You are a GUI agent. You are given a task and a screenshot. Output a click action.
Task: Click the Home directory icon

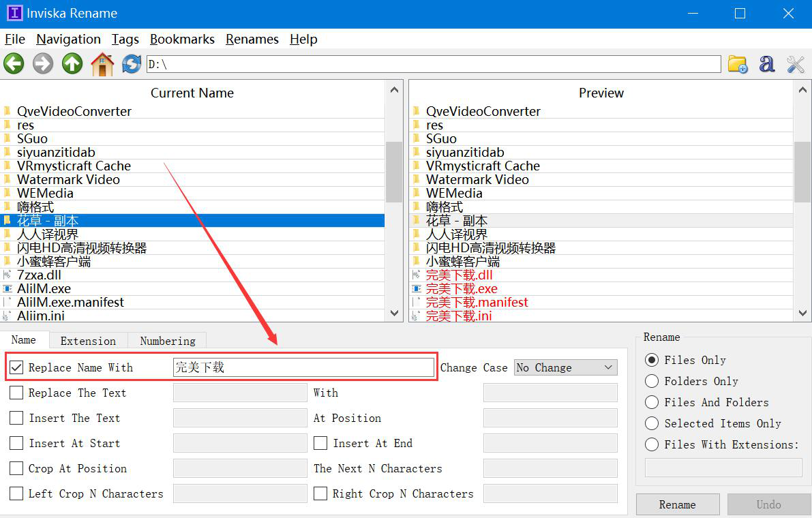tap(102, 64)
